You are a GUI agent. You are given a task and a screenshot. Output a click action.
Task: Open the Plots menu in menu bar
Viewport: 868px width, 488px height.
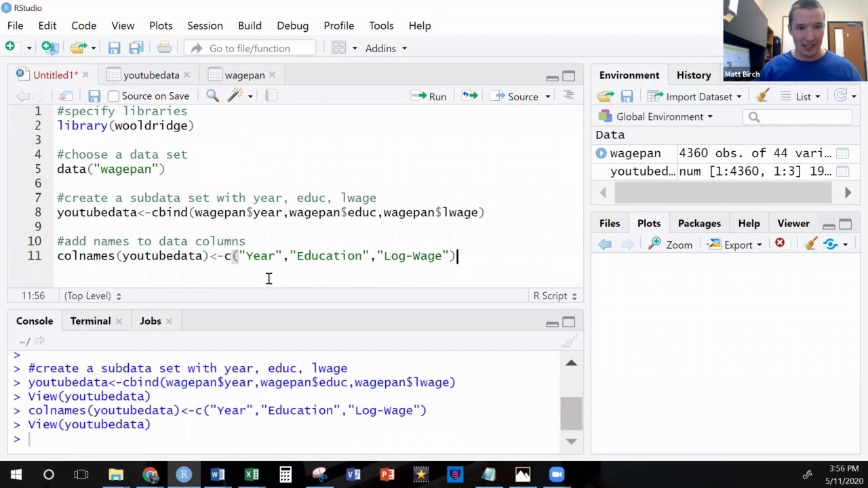coord(161,26)
